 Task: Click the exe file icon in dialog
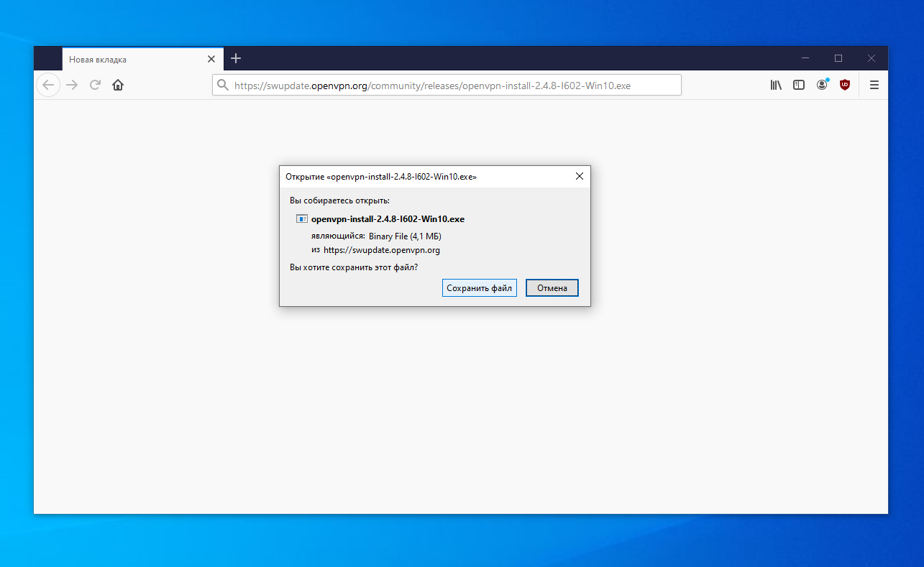tap(302, 219)
